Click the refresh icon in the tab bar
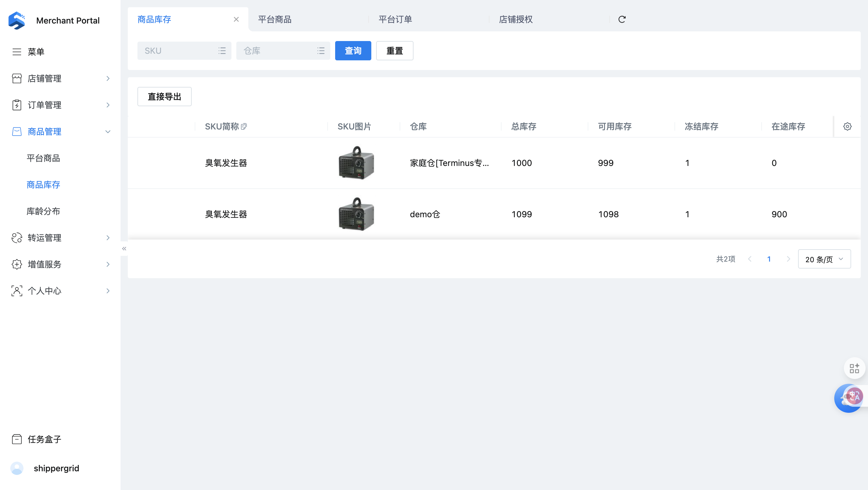The width and height of the screenshot is (868, 490). tap(622, 19)
